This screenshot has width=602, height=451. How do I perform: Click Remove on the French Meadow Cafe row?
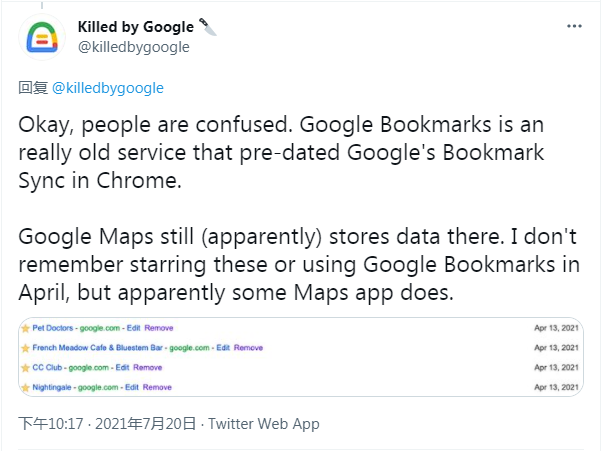tap(248, 347)
